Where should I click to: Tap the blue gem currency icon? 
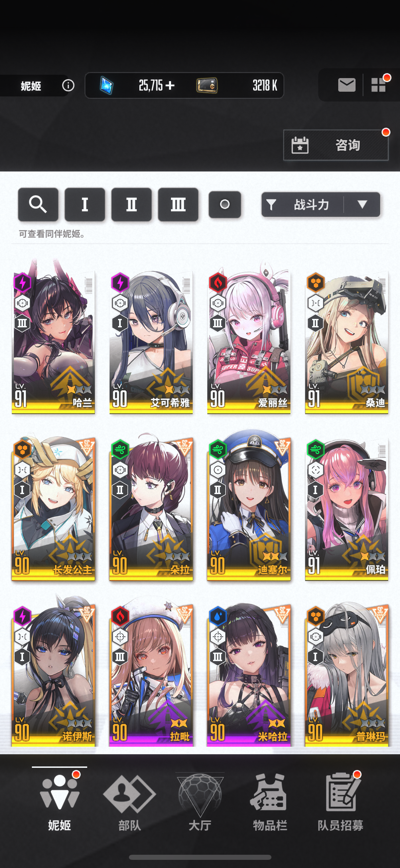click(107, 85)
